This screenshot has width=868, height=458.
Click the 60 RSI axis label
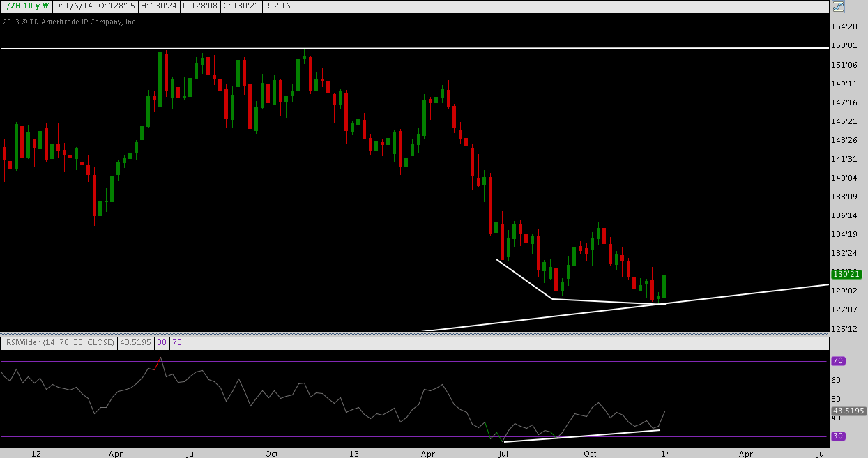click(x=836, y=381)
